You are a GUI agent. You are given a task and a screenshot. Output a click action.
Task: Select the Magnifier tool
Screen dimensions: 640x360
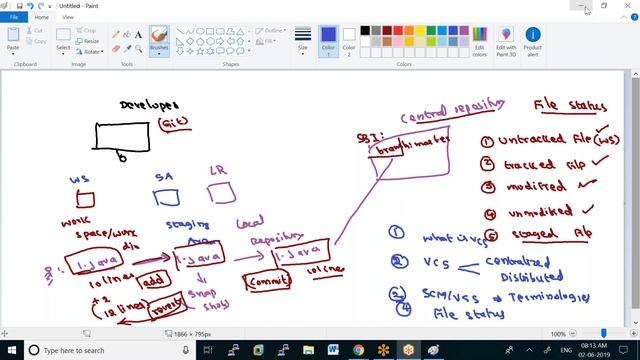(x=138, y=49)
